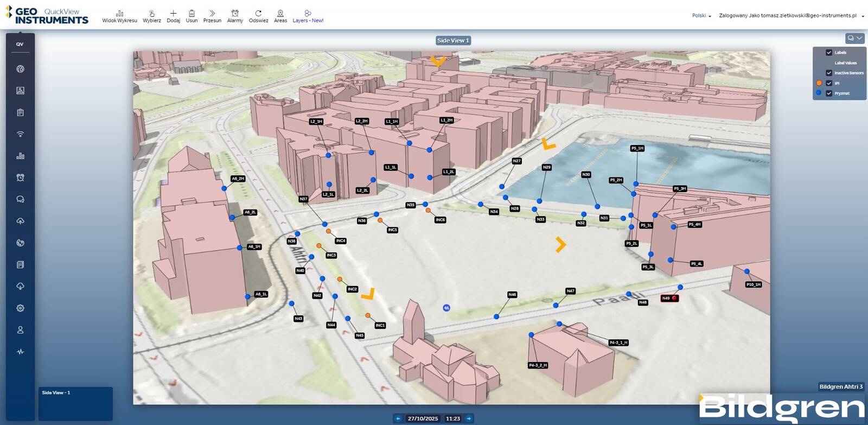The image size is (868, 425).
Task: Advance time with the right arrow button
Action: tap(469, 418)
